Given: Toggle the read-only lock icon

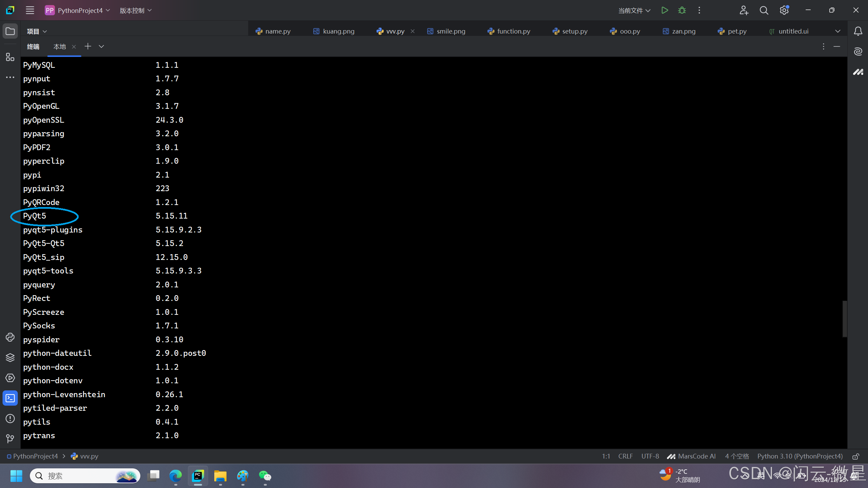Looking at the screenshot, I should (856, 456).
